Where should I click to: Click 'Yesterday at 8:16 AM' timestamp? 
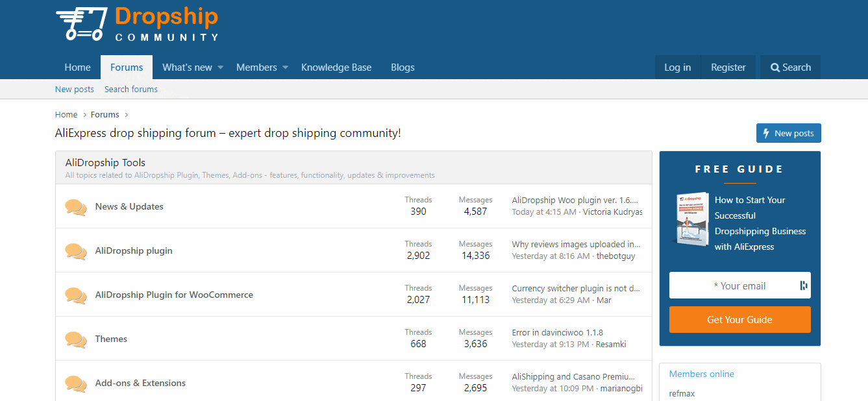pyautogui.click(x=551, y=256)
